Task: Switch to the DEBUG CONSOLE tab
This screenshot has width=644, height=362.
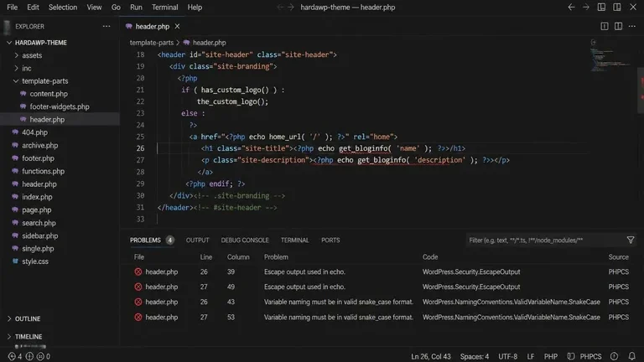Action: [245, 240]
